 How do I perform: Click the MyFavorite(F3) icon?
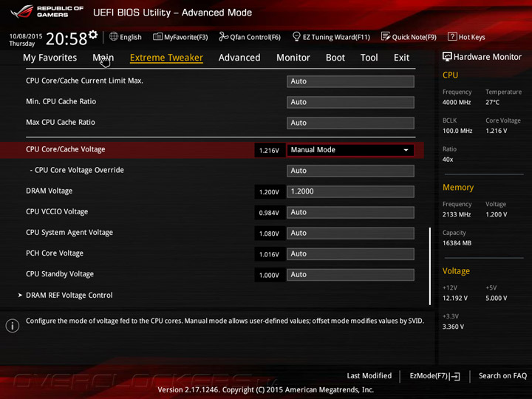click(x=157, y=37)
